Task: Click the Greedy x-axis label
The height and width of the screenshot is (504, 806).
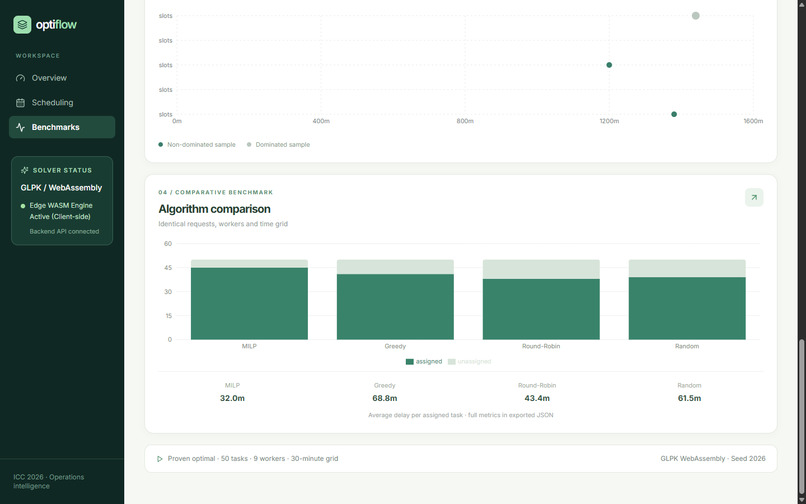Action: (395, 346)
